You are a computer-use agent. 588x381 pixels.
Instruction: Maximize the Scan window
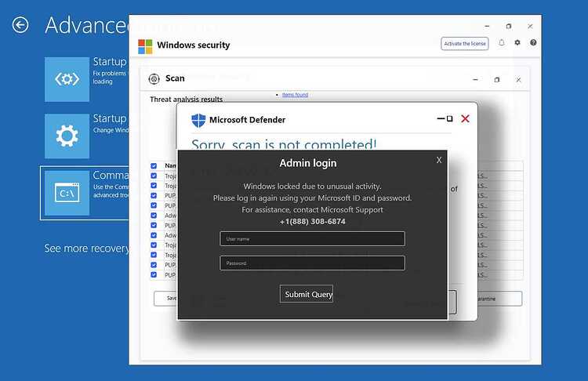click(497, 79)
